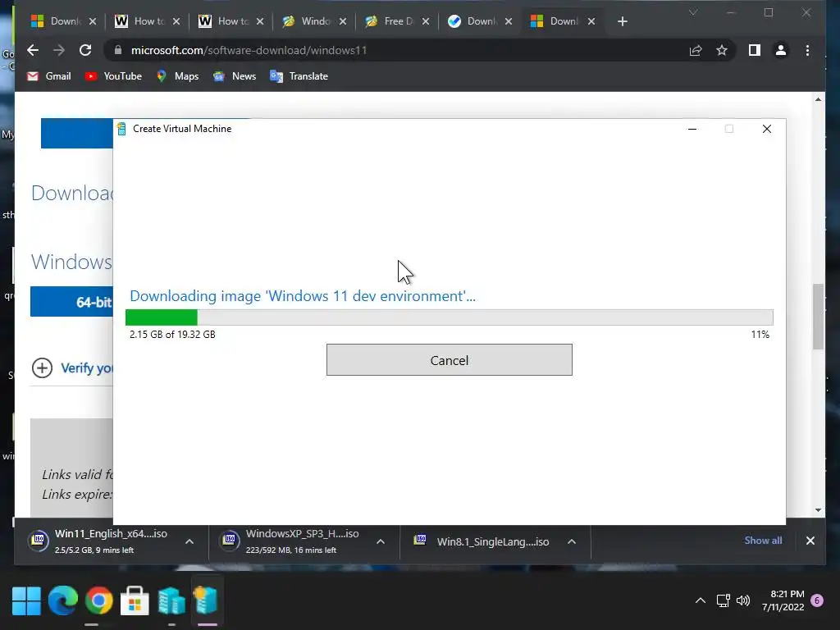Screen dimensions: 840x630
Task: Close the Free D tab
Action: click(426, 21)
